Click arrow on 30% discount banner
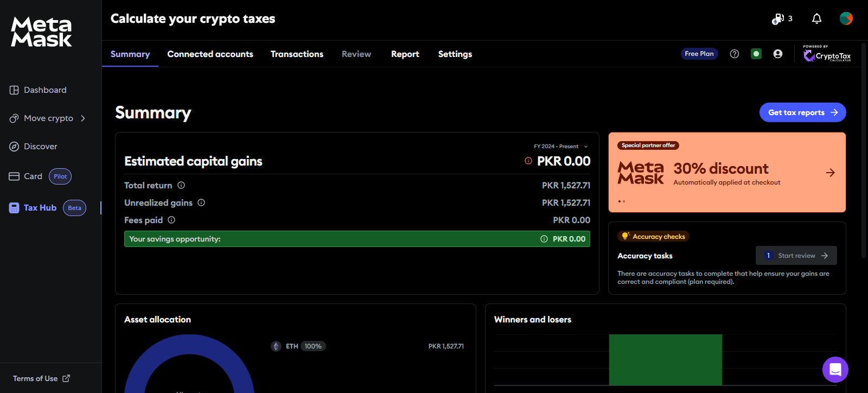This screenshot has height=393, width=868. [831, 173]
